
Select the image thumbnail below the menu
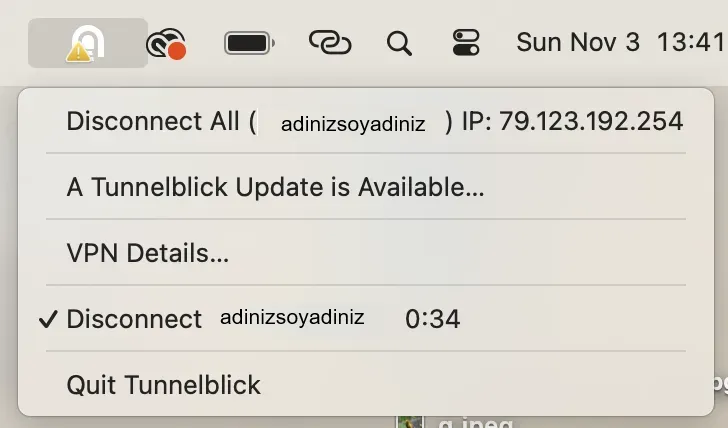(x=410, y=422)
